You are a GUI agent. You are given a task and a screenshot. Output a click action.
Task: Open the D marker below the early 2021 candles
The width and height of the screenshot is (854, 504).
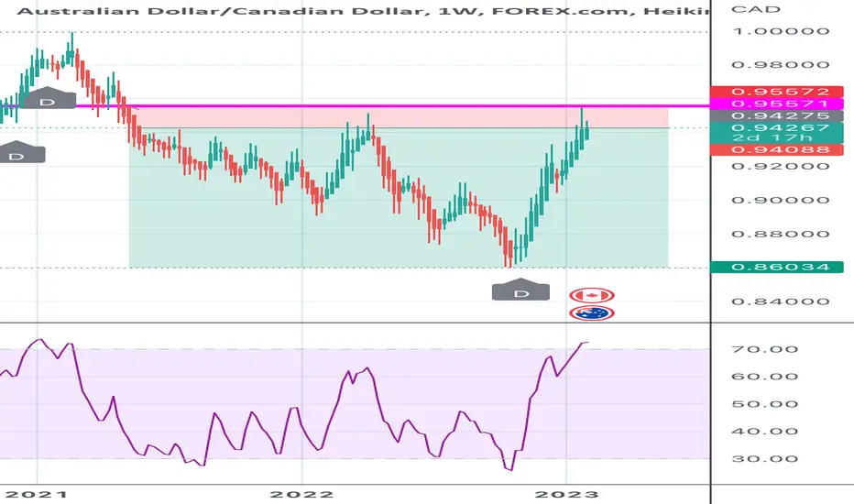pos(16,152)
